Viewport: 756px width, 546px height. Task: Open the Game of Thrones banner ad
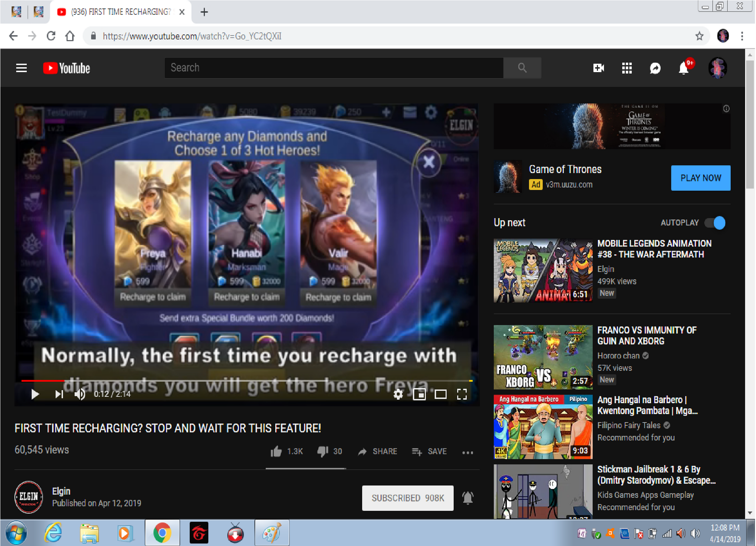click(612, 126)
